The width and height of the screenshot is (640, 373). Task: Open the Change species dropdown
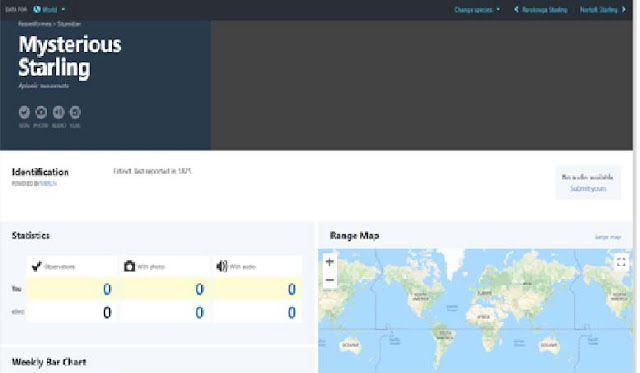(477, 9)
